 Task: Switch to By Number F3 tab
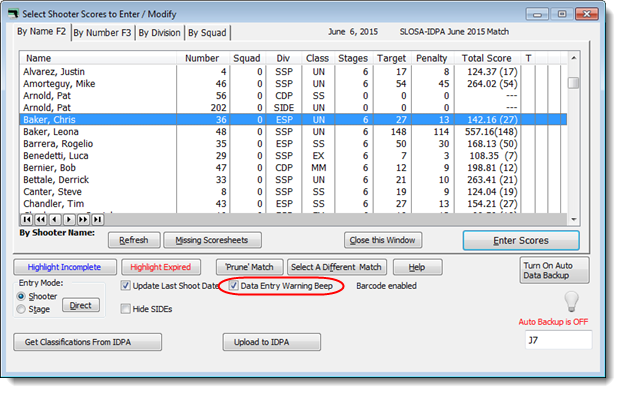tap(103, 33)
